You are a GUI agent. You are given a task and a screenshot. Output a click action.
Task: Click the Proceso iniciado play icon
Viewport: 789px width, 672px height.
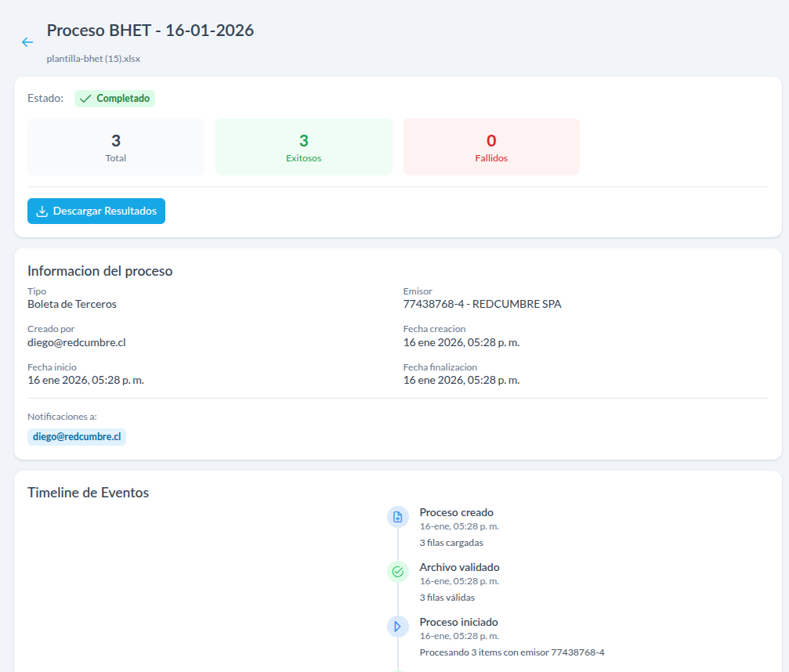point(398,627)
